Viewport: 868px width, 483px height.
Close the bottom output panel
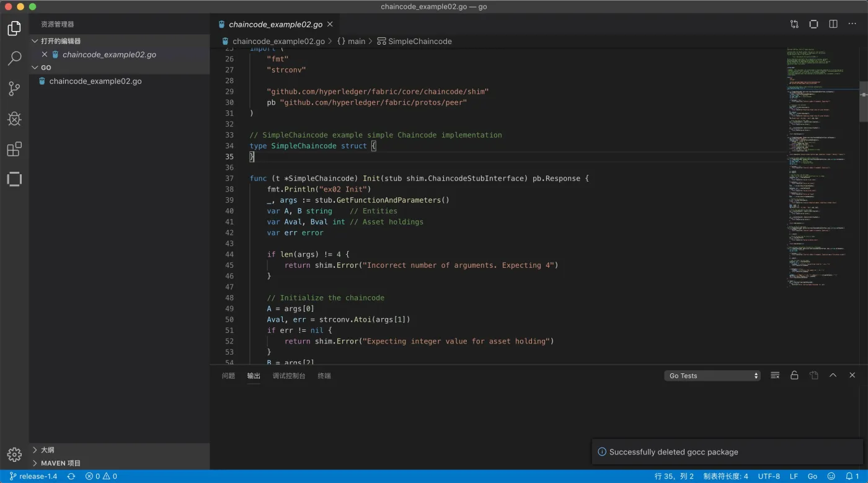(x=852, y=375)
